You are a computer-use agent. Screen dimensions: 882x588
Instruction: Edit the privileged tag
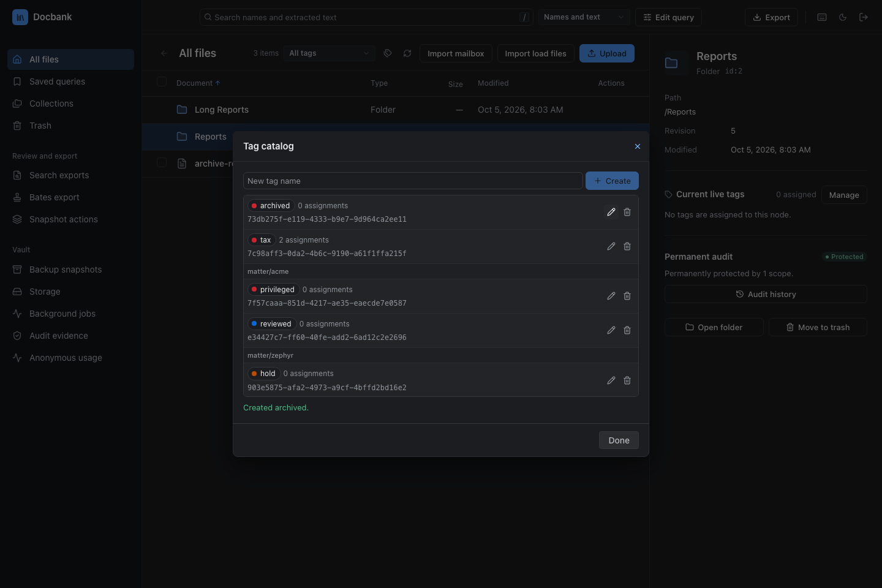point(611,296)
